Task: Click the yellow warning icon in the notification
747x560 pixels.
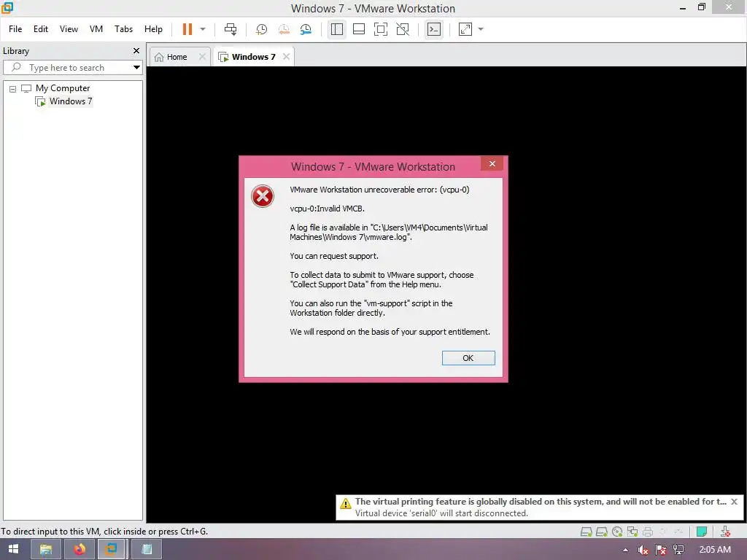Action: click(345, 503)
